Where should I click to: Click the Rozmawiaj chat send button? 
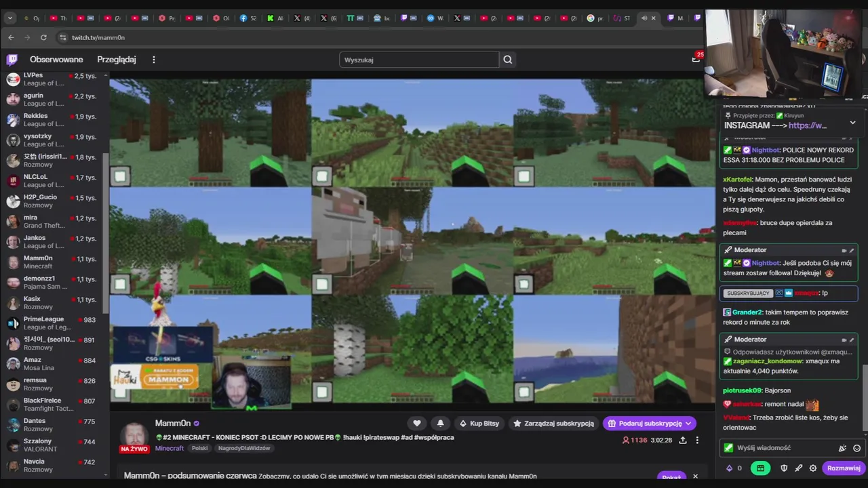(844, 468)
